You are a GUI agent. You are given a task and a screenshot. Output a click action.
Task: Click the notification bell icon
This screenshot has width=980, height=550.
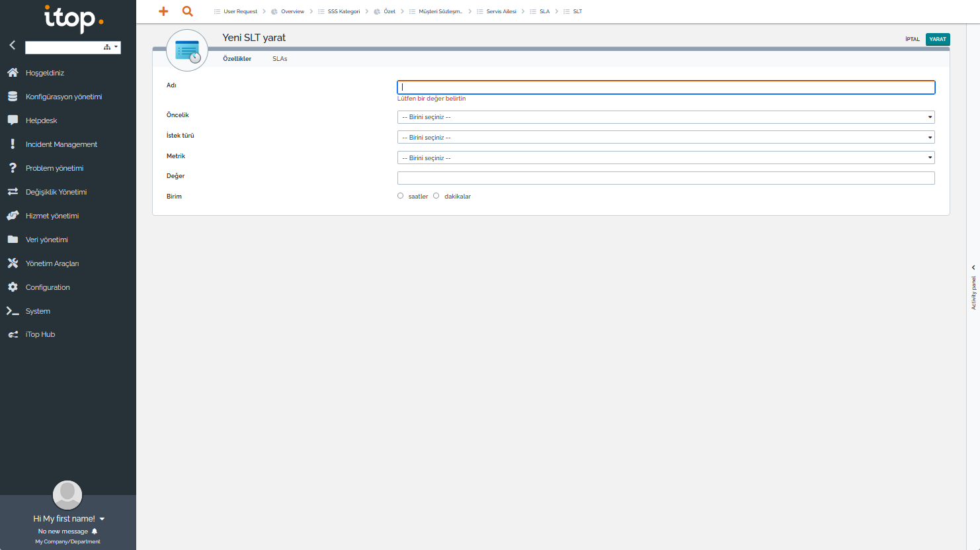coord(95,531)
